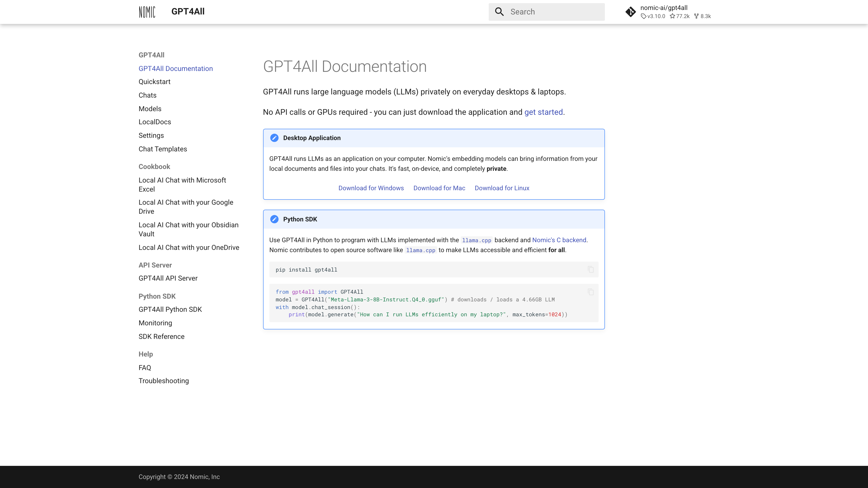868x488 pixels.
Task: Click the pencil icon on Desktop Application card
Action: tap(274, 138)
